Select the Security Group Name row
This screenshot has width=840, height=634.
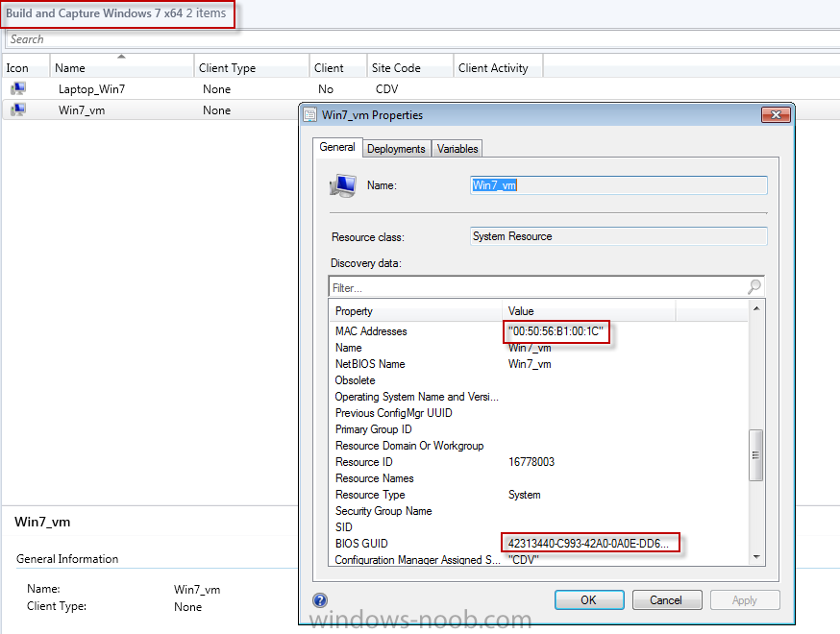538,511
